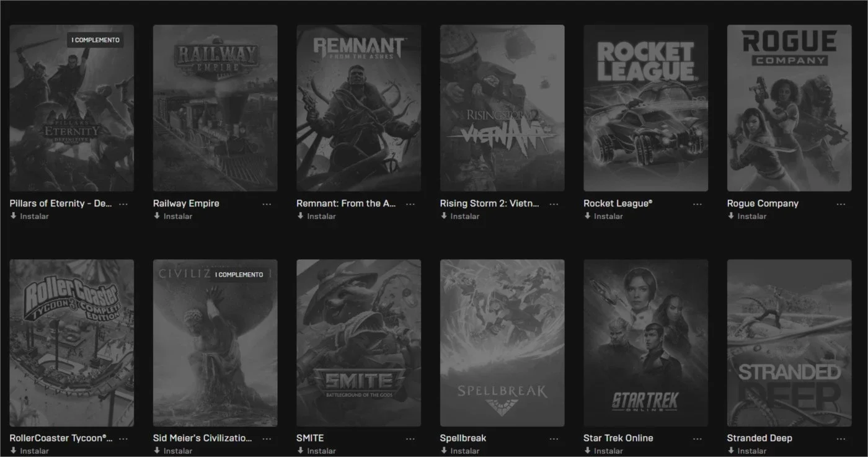Click Instalar under Railway Empire

172,216
